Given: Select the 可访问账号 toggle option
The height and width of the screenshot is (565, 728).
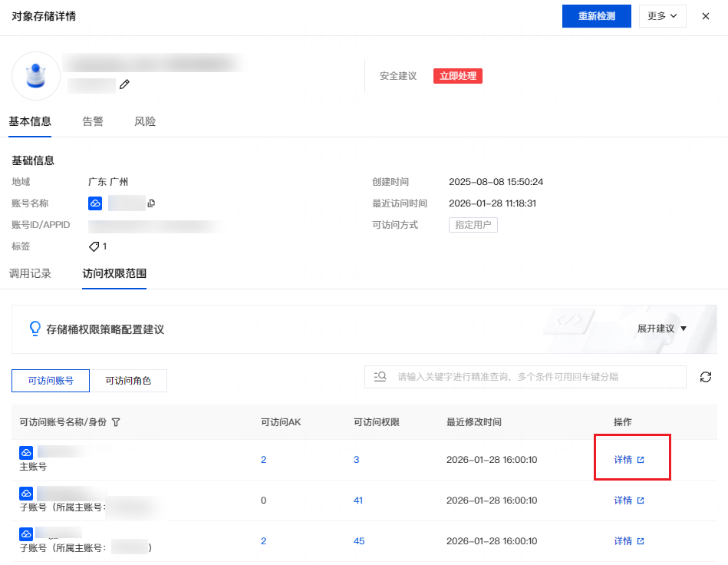Looking at the screenshot, I should click(x=51, y=381).
